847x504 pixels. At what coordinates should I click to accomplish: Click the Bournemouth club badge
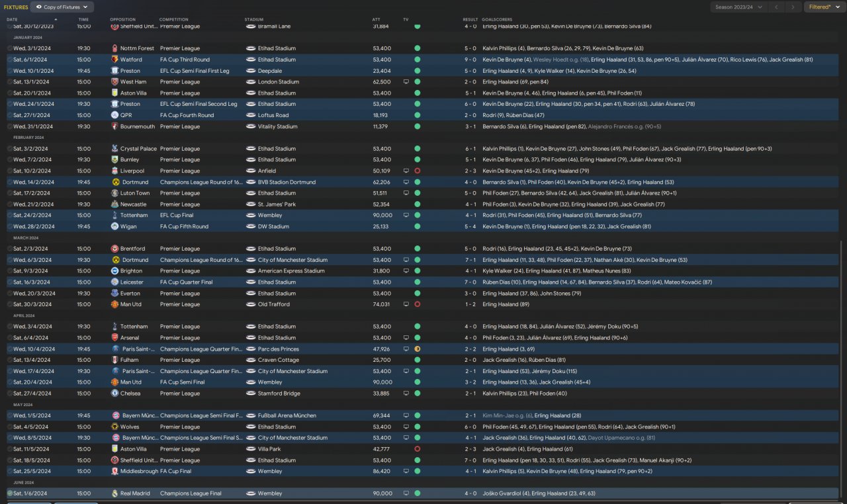click(x=115, y=126)
